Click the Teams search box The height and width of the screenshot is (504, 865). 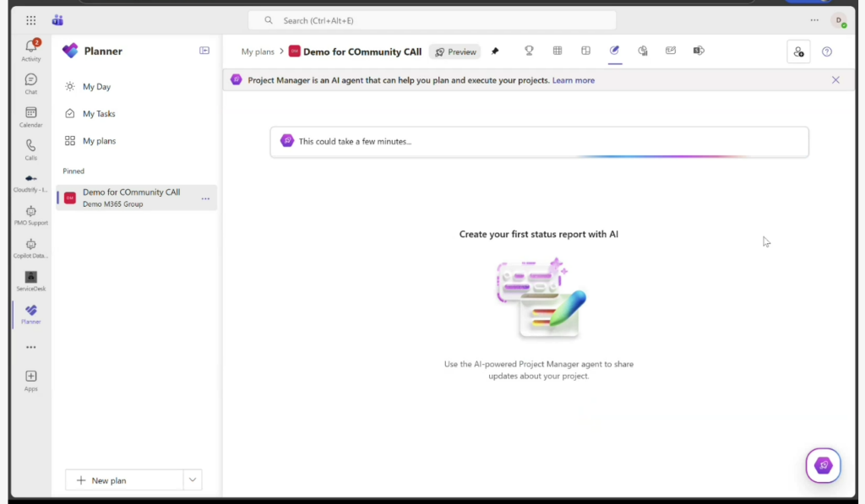pos(432,20)
